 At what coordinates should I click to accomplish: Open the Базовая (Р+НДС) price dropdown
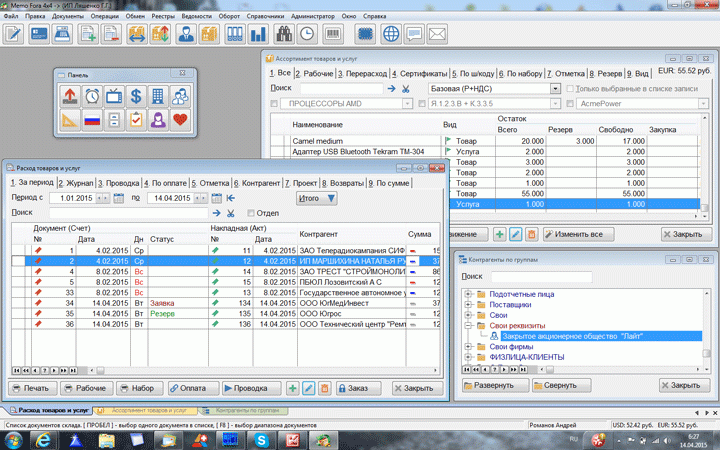pos(555,89)
